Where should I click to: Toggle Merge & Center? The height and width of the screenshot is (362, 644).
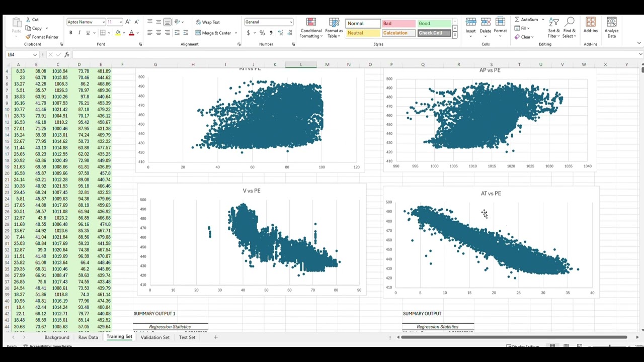click(213, 33)
